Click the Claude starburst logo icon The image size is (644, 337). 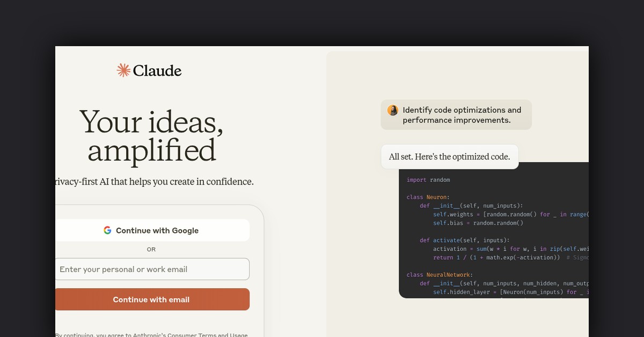point(124,70)
